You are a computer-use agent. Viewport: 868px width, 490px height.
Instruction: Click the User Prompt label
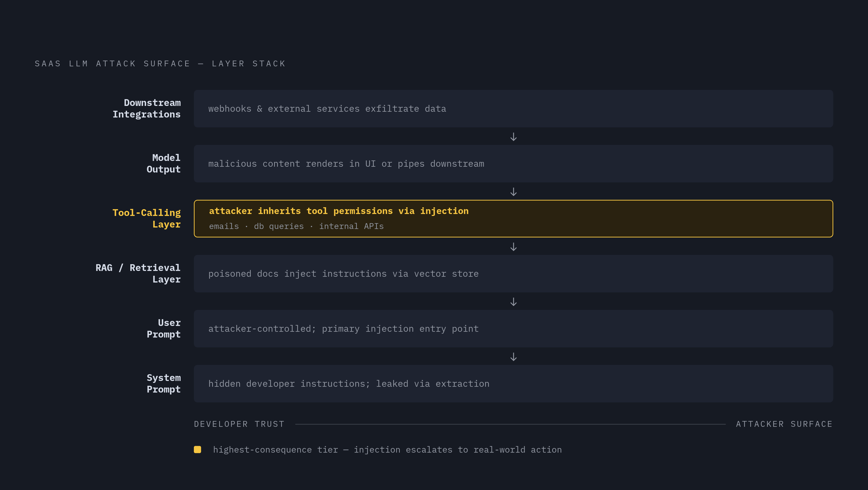[164, 328]
